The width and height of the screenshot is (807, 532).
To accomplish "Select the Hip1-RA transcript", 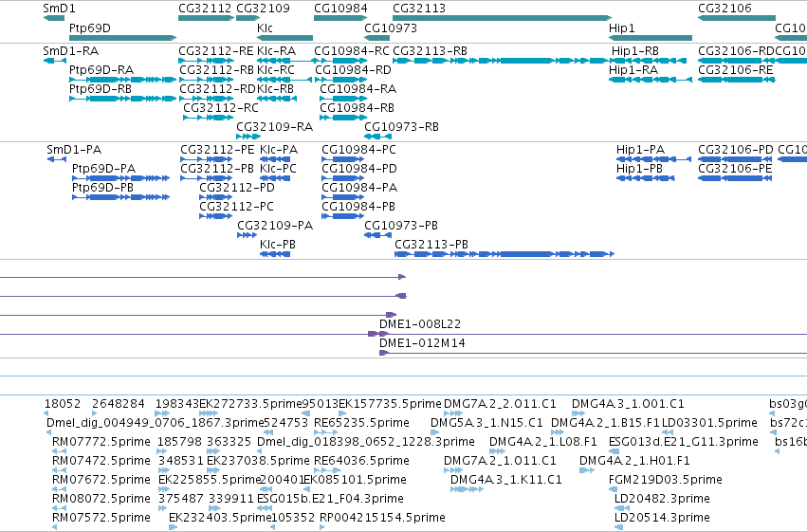I will 651,80.
